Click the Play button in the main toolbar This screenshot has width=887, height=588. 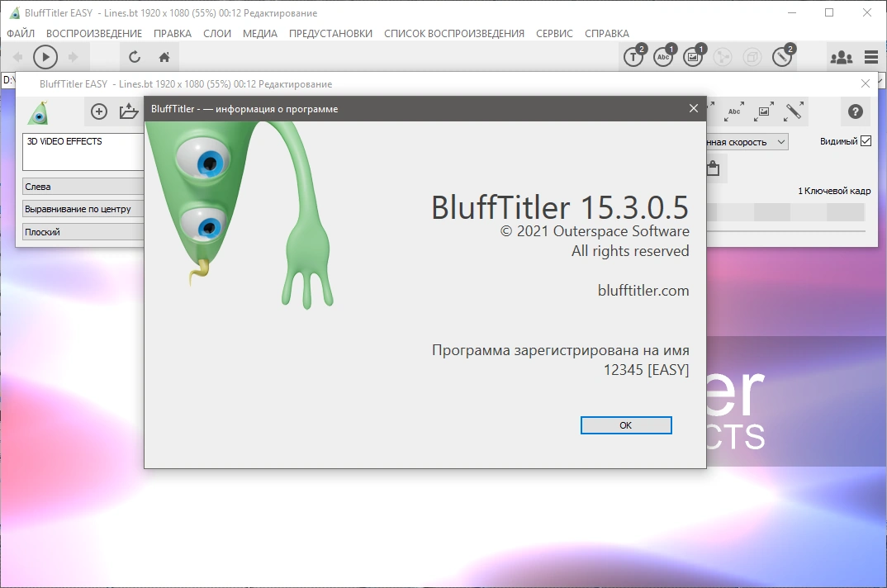pyautogui.click(x=45, y=57)
